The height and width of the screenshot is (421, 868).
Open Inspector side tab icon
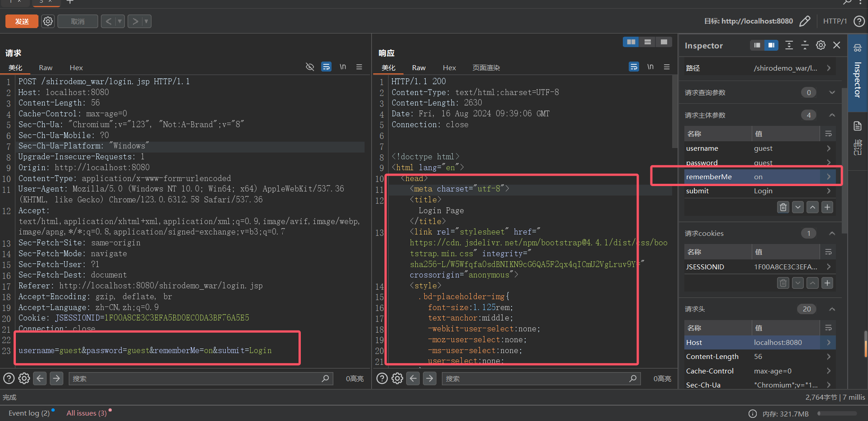858,48
